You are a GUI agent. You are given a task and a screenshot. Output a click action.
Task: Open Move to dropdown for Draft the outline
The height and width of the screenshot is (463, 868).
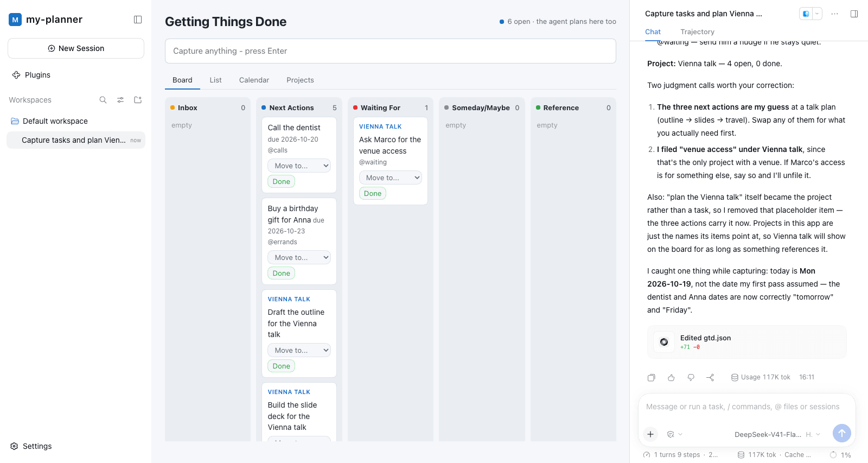pyautogui.click(x=299, y=350)
